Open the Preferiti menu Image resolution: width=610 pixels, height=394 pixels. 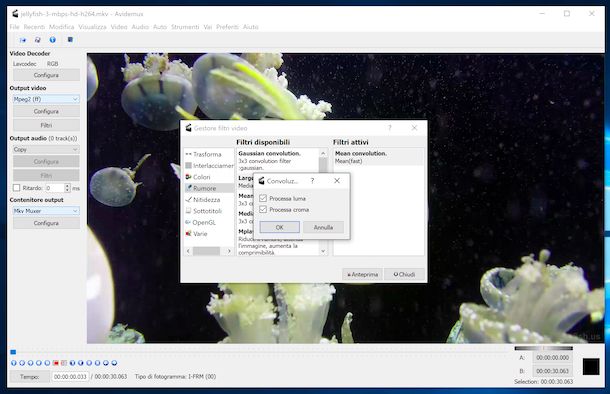click(x=227, y=27)
